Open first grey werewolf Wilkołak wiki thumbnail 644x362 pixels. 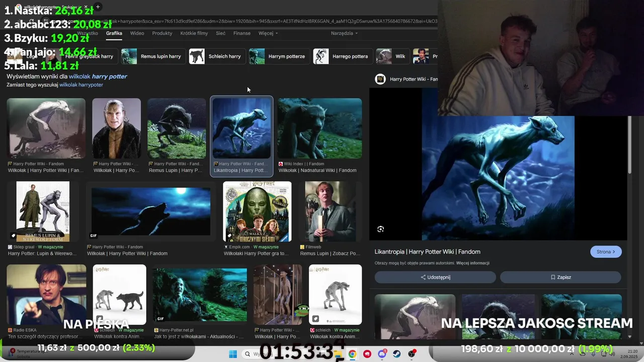coord(46,128)
